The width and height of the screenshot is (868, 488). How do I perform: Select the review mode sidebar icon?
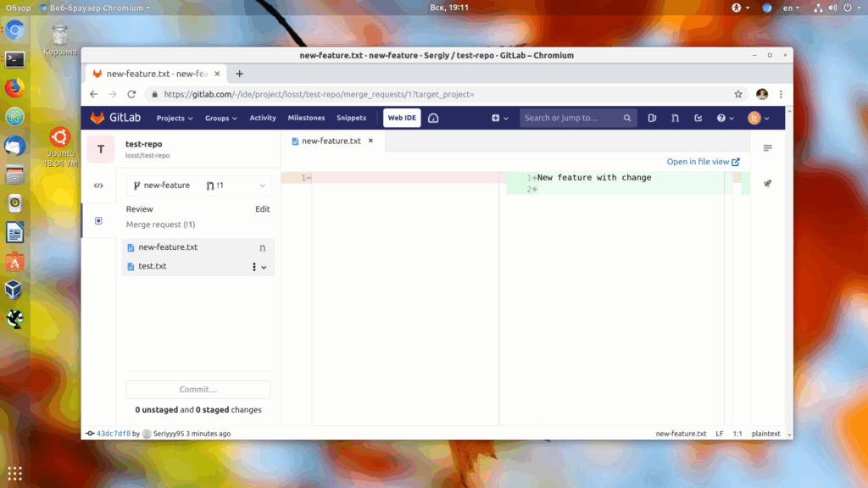tap(98, 221)
